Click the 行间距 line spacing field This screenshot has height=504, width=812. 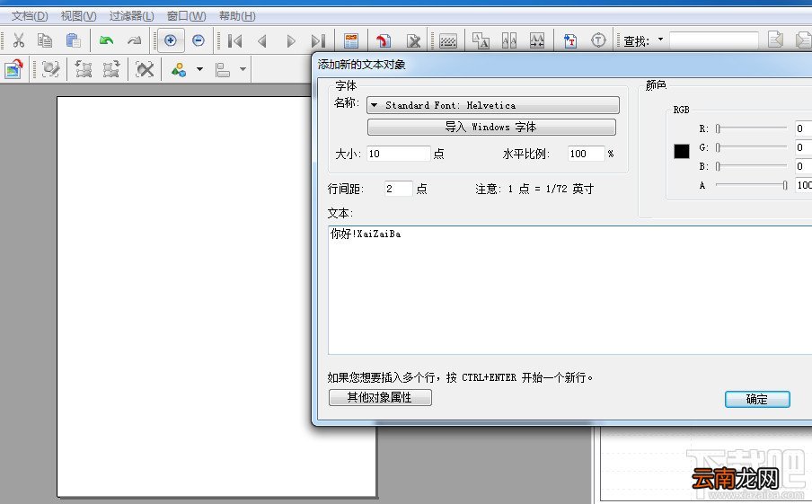point(398,189)
